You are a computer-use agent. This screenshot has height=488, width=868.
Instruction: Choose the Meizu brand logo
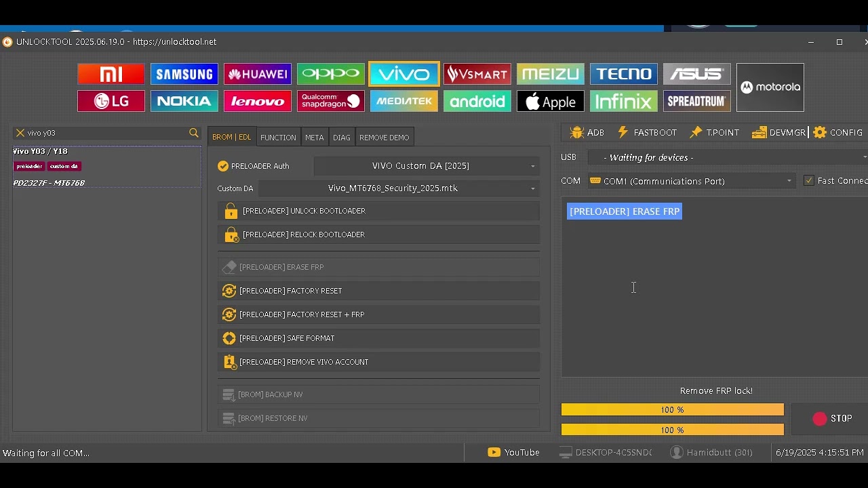[551, 74]
